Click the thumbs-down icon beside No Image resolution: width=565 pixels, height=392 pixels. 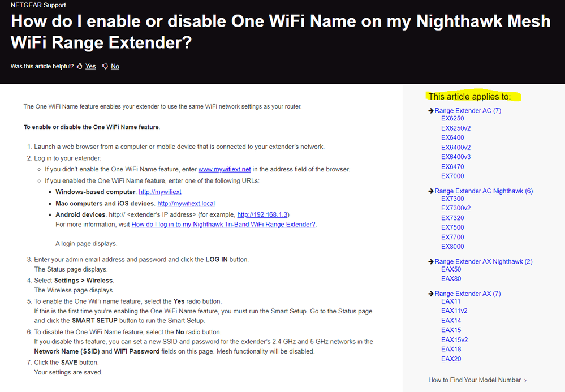[x=105, y=66]
